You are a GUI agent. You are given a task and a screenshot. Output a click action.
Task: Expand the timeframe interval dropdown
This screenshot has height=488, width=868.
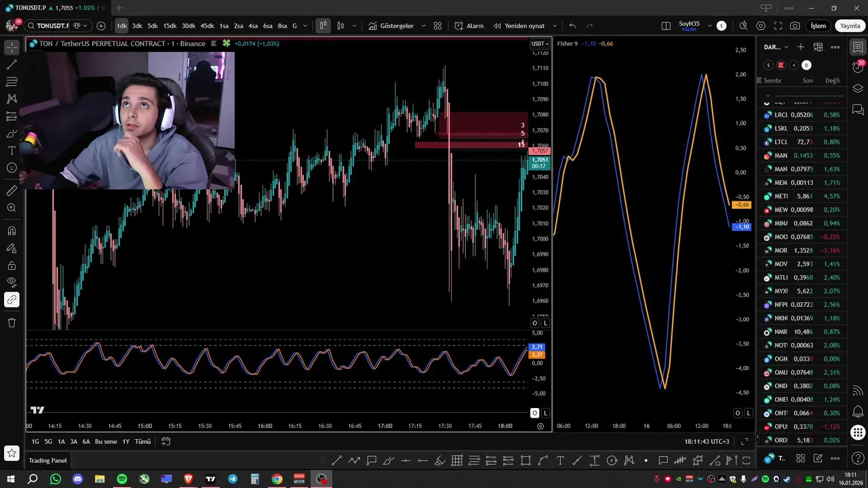305,26
